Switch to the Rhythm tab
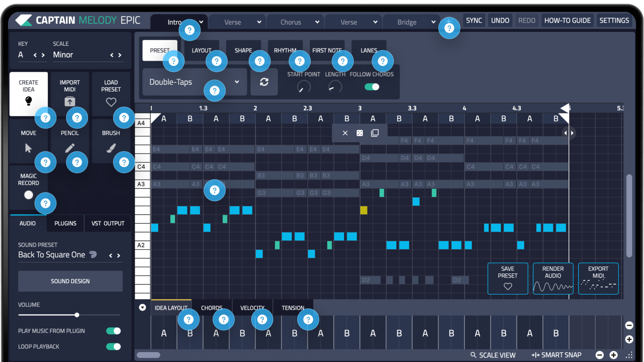Screen dimensions: 644x362 tap(285, 50)
